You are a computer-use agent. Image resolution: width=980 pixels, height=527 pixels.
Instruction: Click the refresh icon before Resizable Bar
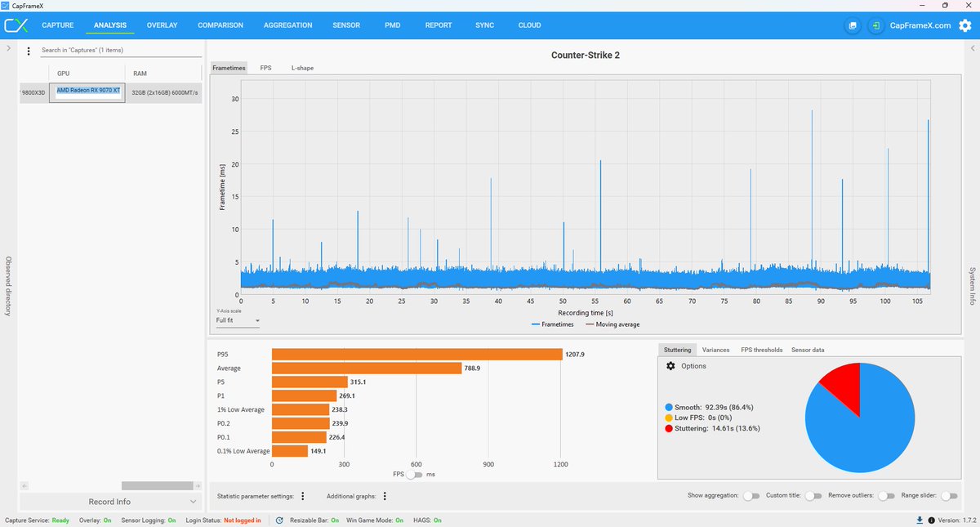(279, 520)
